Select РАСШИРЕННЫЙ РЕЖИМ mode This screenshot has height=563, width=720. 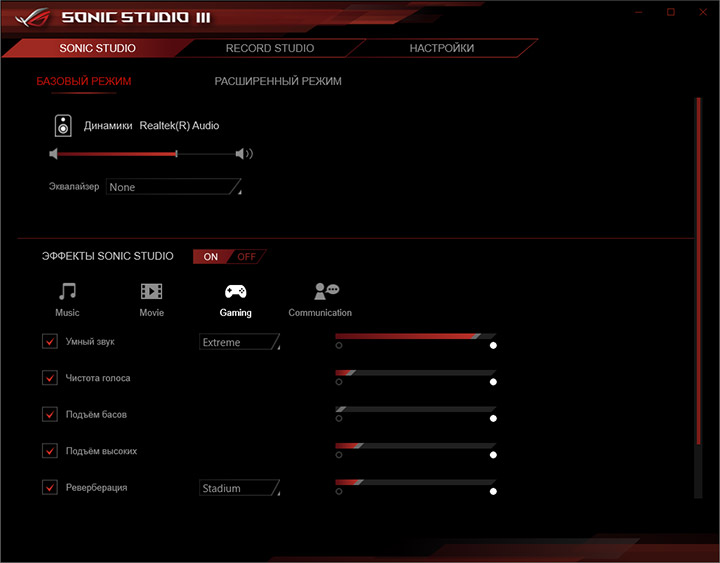[x=278, y=81]
